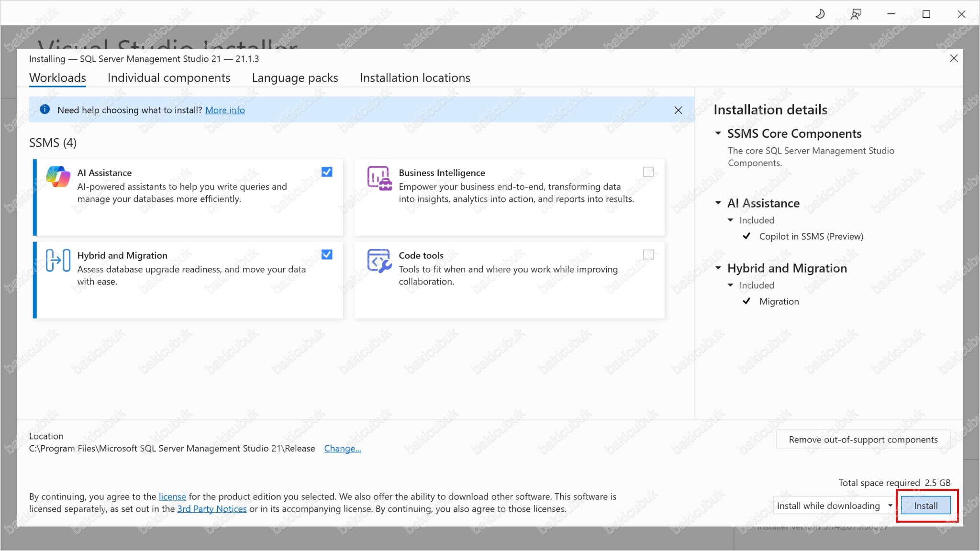Open the 3rd Party Notices link
Viewport: 980px width, 551px height.
[212, 509]
